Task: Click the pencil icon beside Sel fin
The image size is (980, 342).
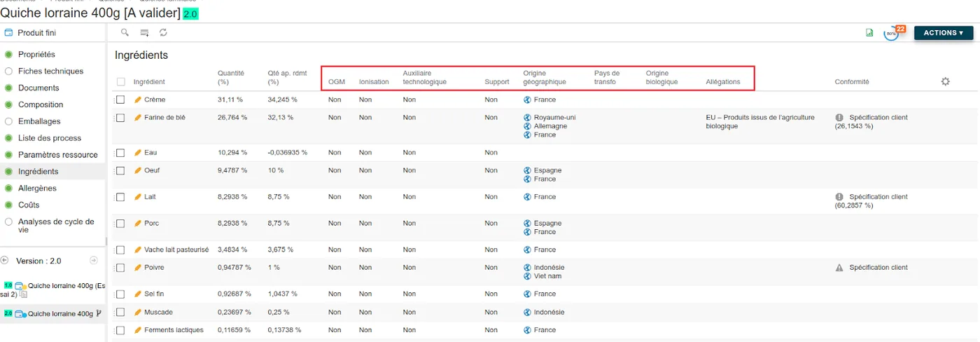Action: click(138, 294)
